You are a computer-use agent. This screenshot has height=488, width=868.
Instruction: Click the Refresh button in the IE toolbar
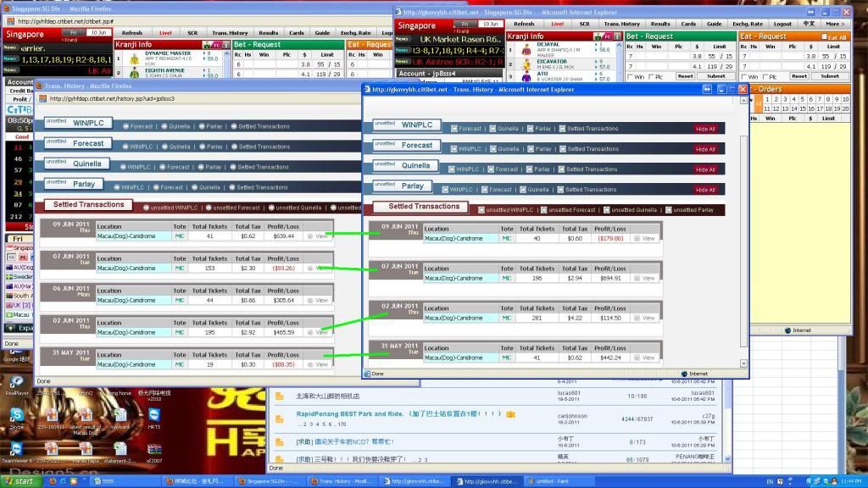pos(524,24)
